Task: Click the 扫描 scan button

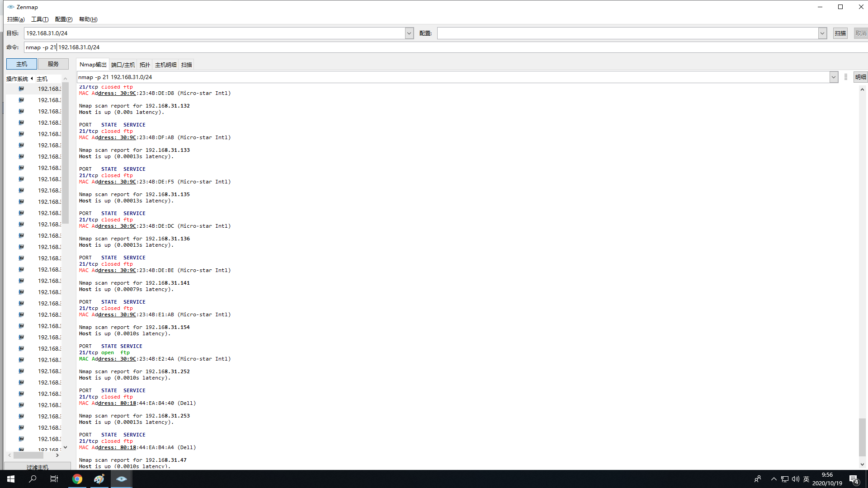Action: 840,33
